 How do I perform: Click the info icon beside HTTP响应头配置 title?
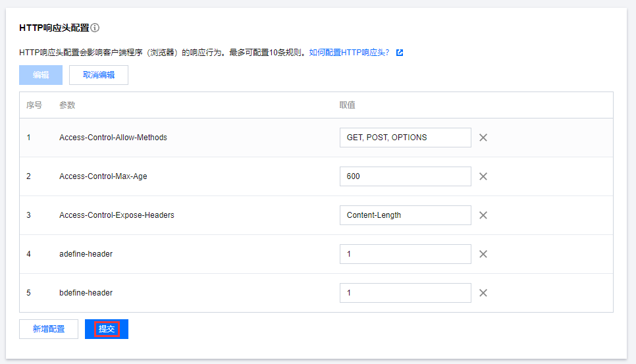(95, 28)
